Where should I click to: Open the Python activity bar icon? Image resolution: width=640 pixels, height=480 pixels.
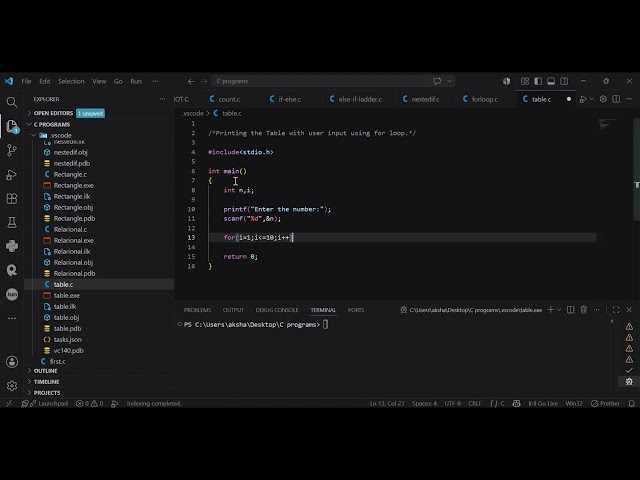[12, 246]
